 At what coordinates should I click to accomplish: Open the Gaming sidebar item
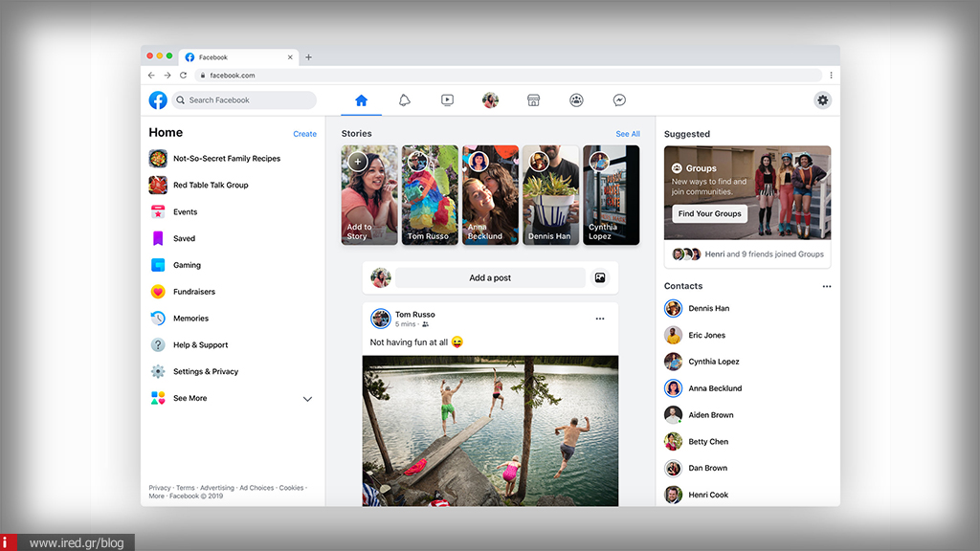[187, 265]
